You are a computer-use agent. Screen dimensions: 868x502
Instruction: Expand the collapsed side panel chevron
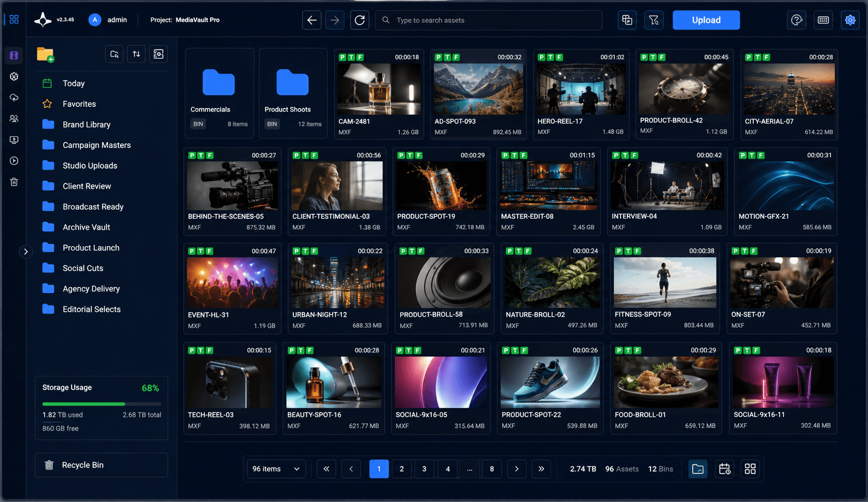(26, 252)
